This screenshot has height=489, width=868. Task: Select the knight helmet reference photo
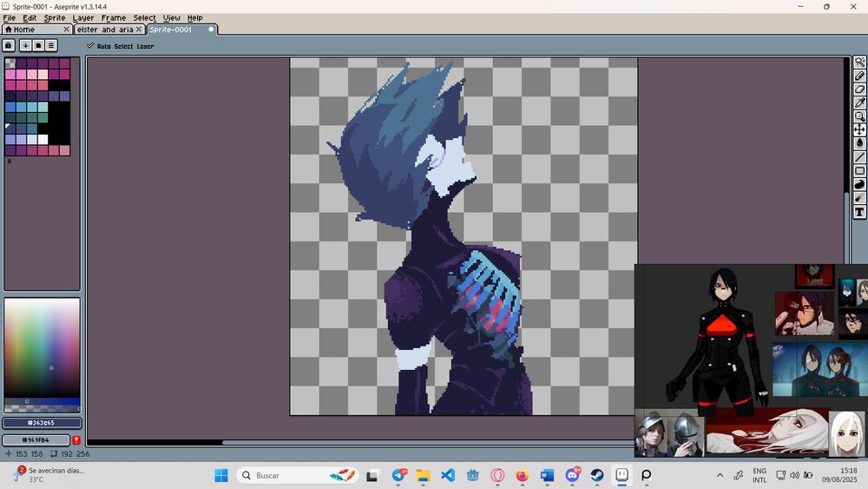669,433
